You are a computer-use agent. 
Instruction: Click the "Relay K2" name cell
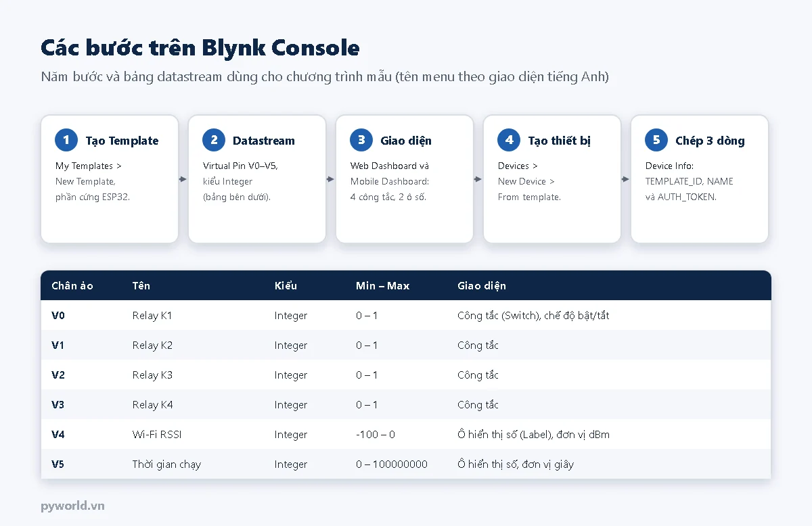click(x=152, y=345)
